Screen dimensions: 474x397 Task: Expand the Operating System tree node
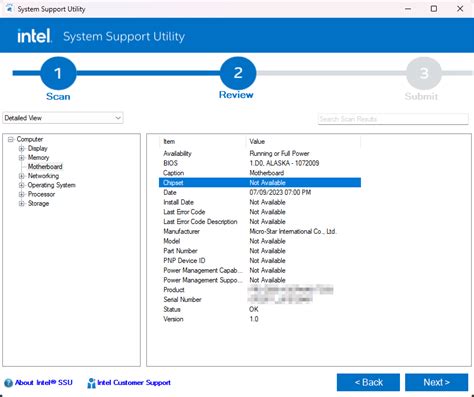coord(22,185)
